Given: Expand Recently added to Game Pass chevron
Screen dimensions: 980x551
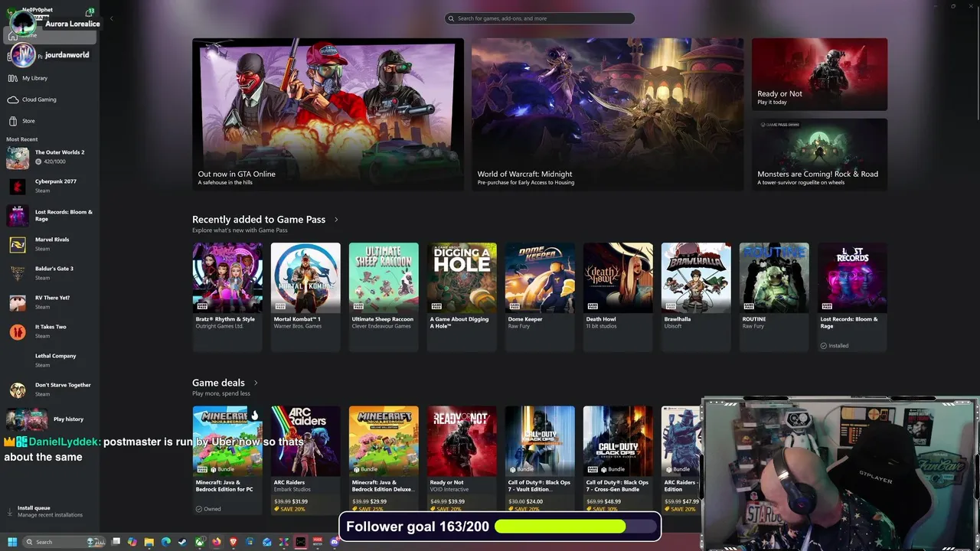Looking at the screenshot, I should (x=336, y=220).
